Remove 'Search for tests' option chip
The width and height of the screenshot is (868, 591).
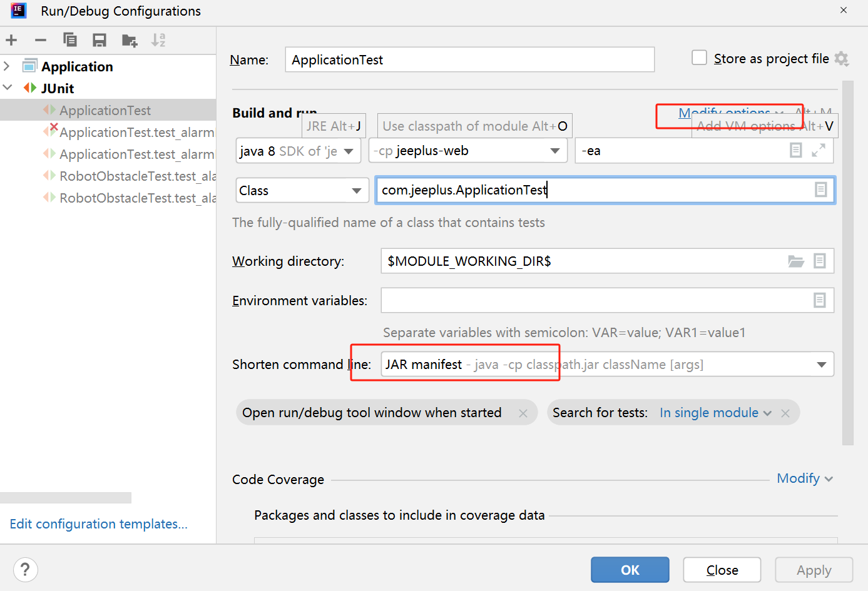point(785,413)
